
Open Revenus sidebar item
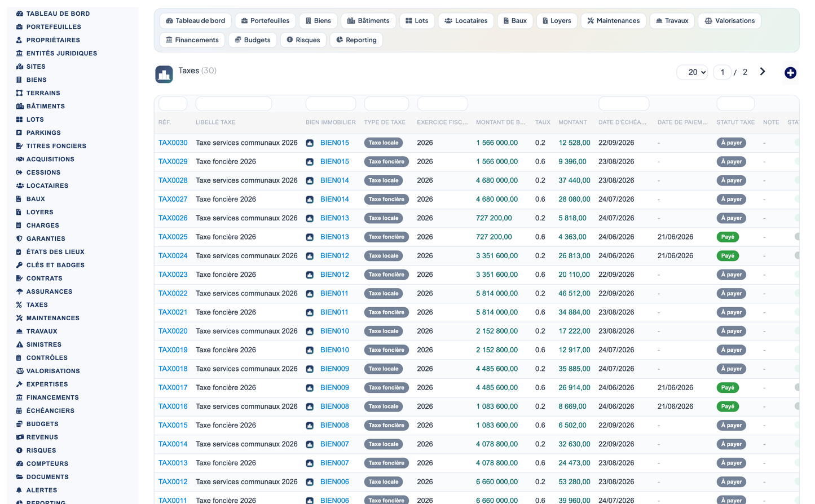(37, 437)
